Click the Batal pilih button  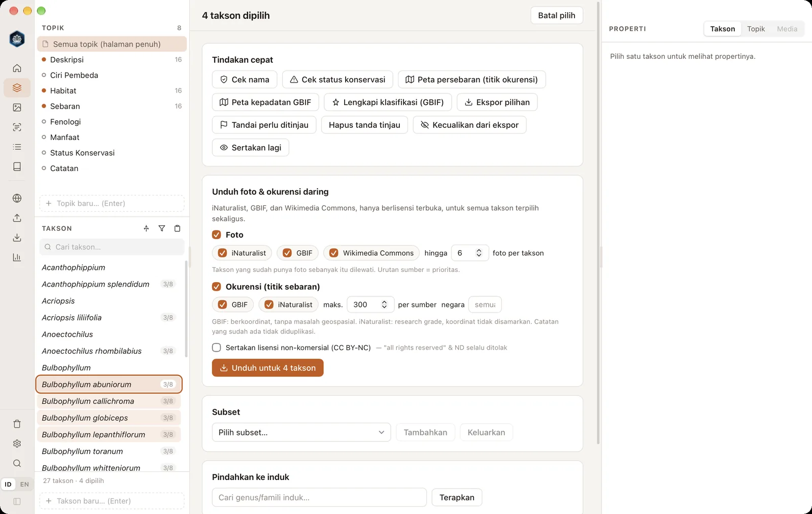coord(556,15)
